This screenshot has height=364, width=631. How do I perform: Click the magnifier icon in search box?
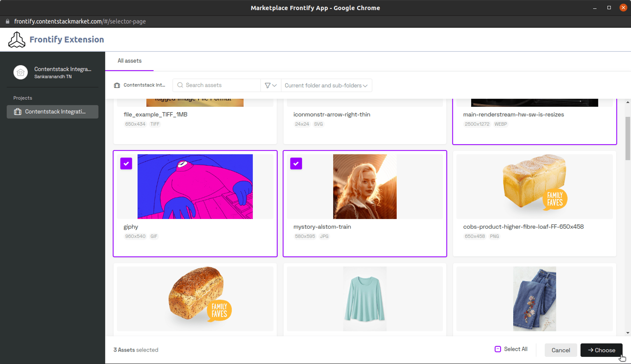180,85
